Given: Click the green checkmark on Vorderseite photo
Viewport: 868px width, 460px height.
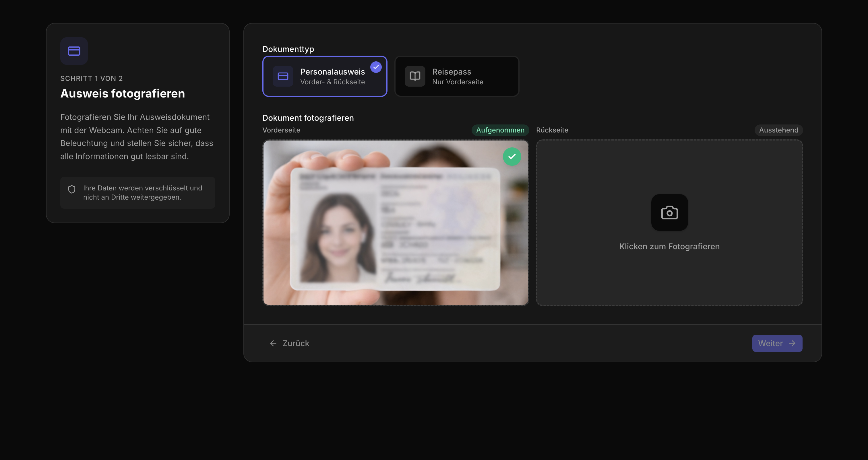Looking at the screenshot, I should (512, 157).
